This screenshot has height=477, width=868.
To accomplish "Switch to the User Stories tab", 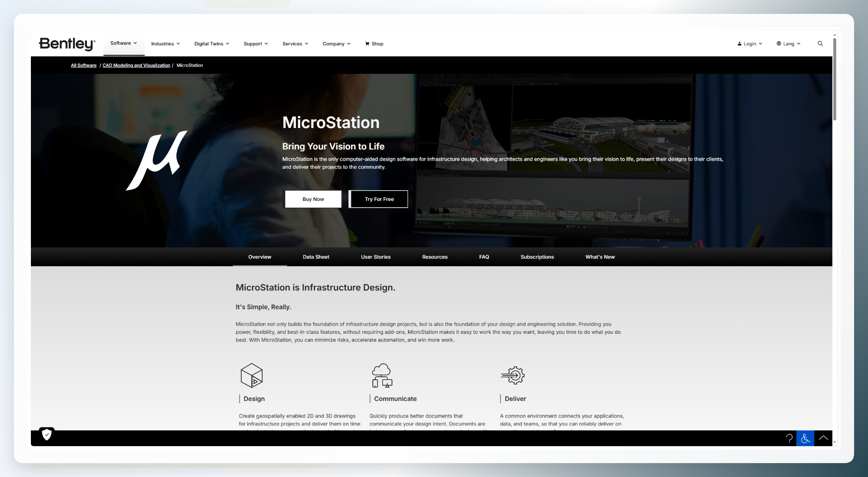I will pyautogui.click(x=376, y=257).
